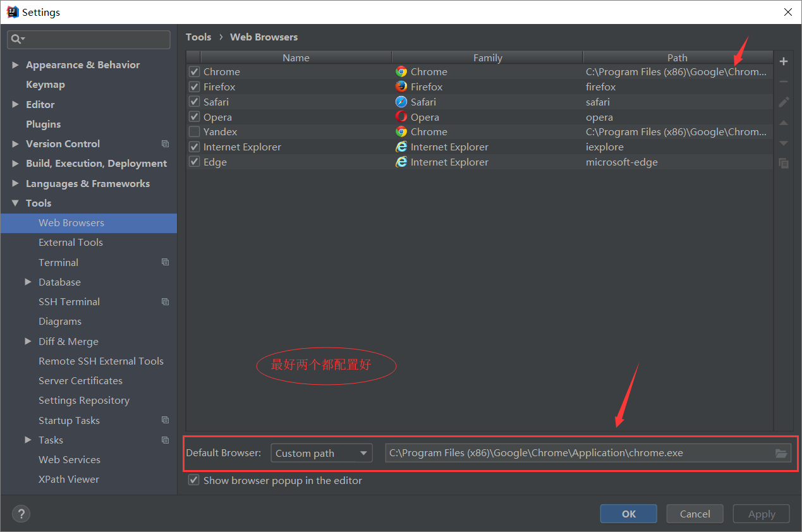
Task: Click the Path column header
Action: 677,57
